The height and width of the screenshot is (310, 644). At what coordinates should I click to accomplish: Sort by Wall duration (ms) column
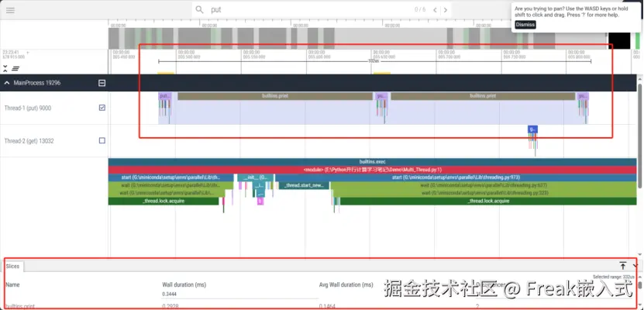(184, 284)
